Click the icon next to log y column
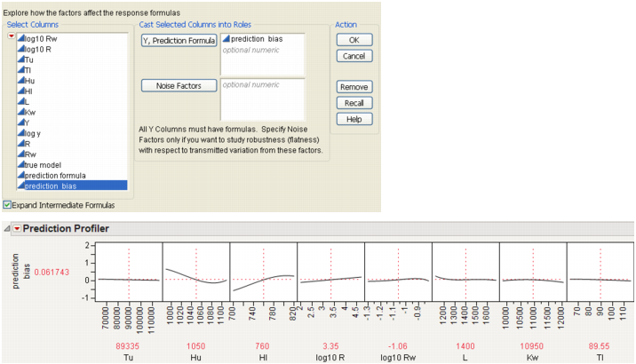Image resolution: width=636 pixels, height=364 pixels. coord(20,133)
